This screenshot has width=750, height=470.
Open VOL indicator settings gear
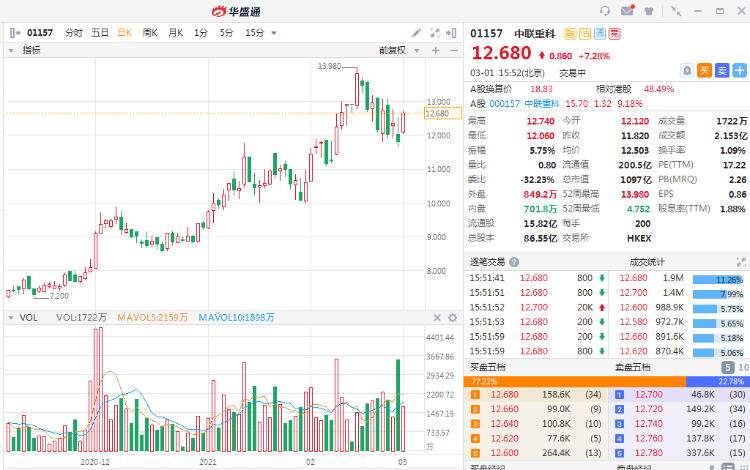coord(452,317)
